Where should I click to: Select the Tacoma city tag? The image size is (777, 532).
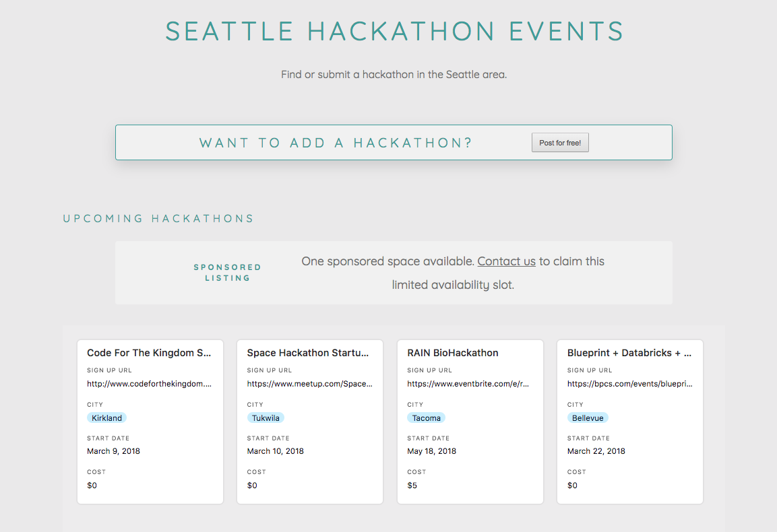[426, 418]
